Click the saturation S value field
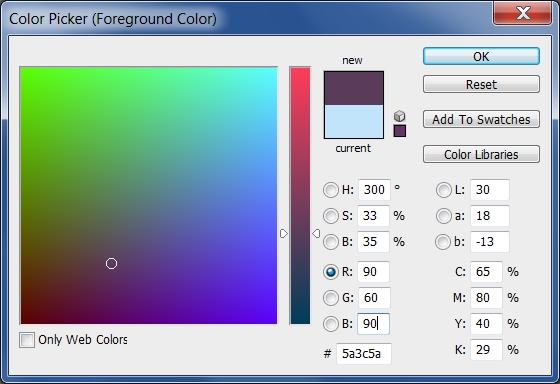Screen dimensions: 560x384 [373, 216]
